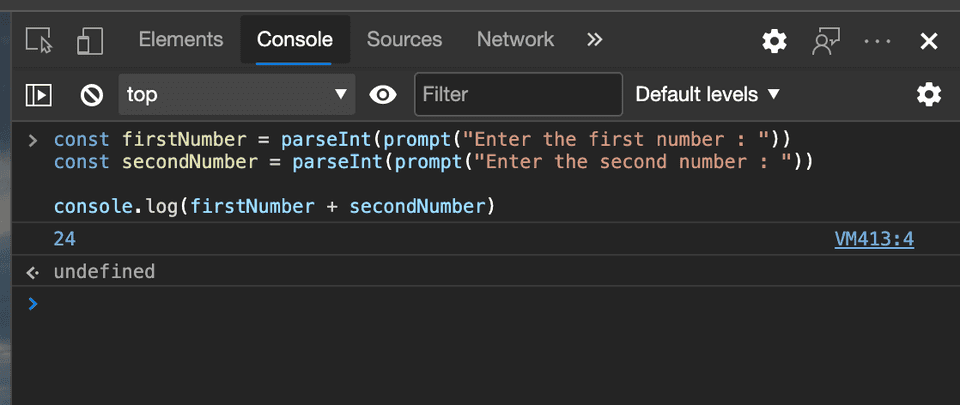
Task: Expand the Default levels dropdown
Action: pos(707,95)
